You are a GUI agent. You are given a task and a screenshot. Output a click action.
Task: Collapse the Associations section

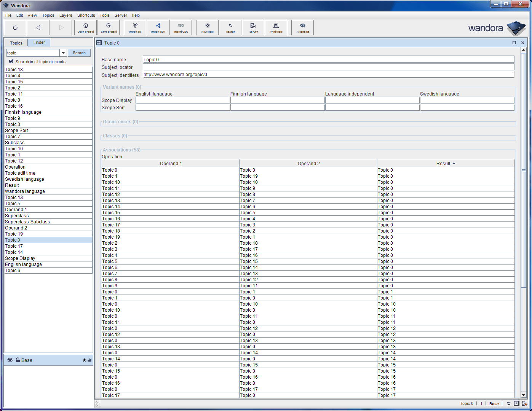pyautogui.click(x=121, y=150)
